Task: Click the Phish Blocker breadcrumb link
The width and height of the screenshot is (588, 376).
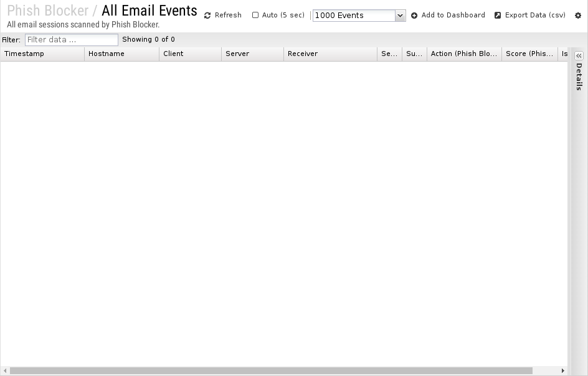Action: tap(47, 11)
